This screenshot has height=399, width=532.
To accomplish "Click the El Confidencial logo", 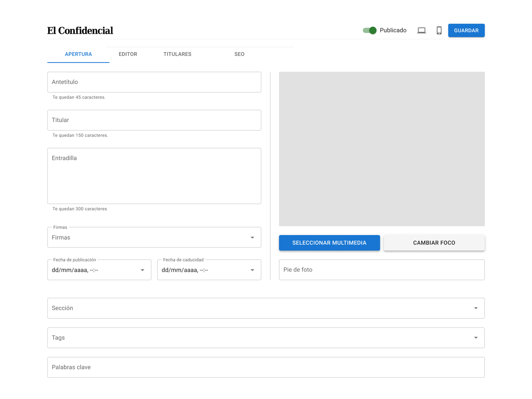I will (80, 31).
